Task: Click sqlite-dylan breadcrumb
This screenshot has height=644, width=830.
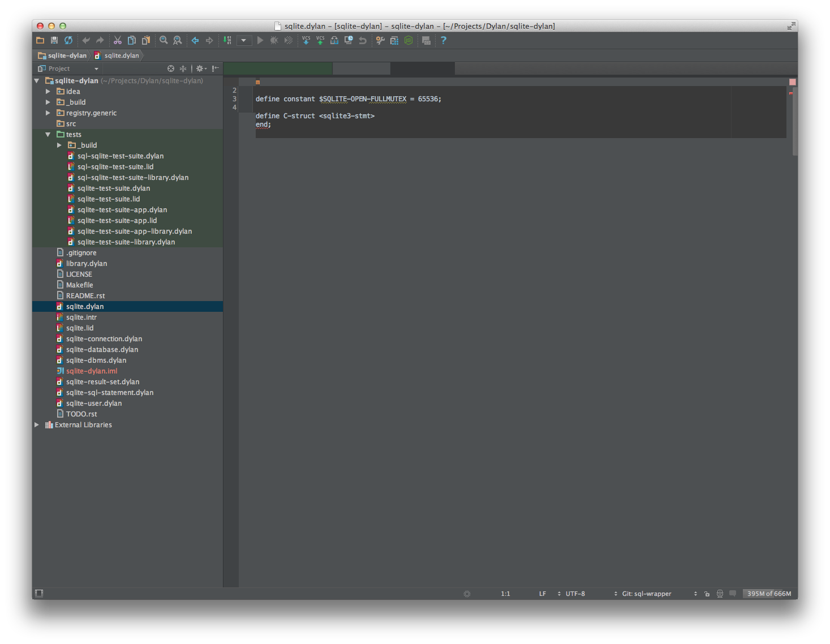Action: point(62,55)
